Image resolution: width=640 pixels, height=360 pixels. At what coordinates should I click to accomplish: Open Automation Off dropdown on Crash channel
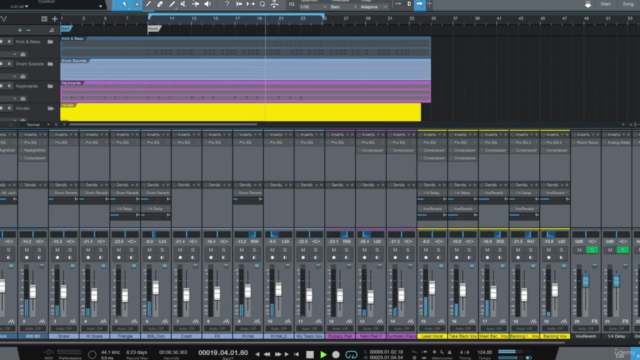187,329
